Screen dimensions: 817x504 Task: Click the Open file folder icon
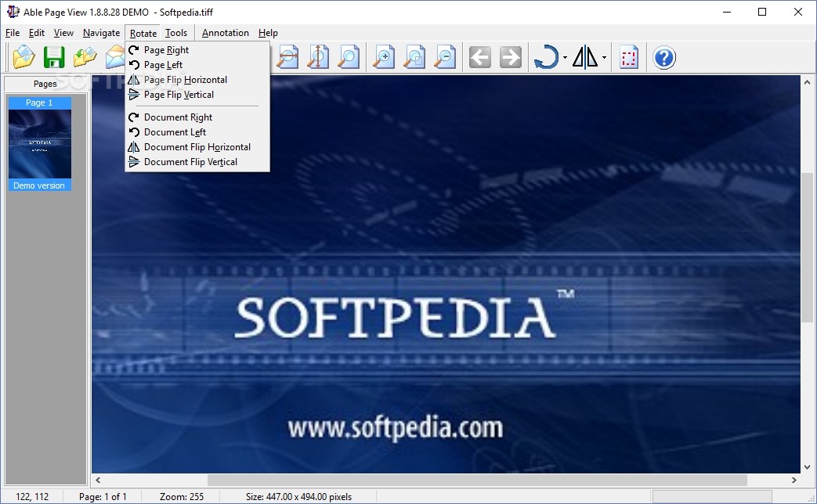tap(24, 57)
